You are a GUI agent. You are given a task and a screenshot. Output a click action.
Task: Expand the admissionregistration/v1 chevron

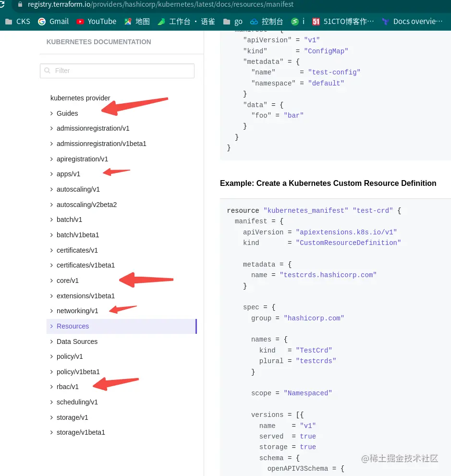pyautogui.click(x=51, y=128)
